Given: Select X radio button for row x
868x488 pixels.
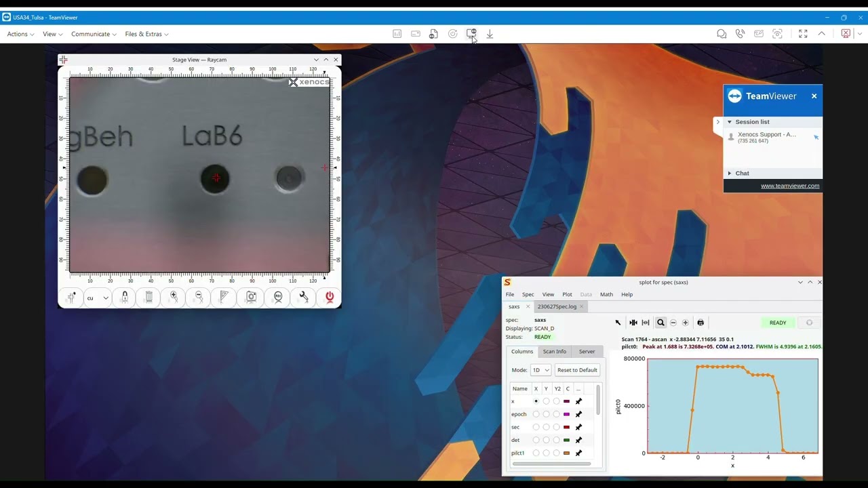Looking at the screenshot, I should (x=536, y=401).
